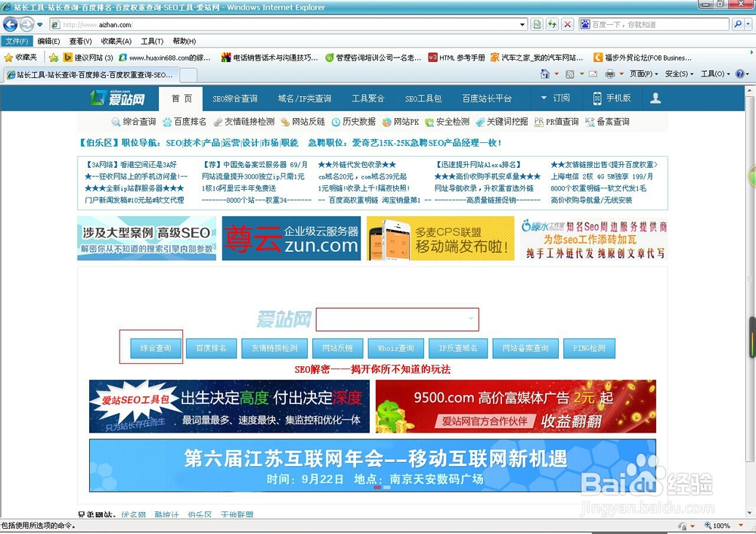This screenshot has width=756, height=534.
Task: Click the browser address bar
Action: 284,24
